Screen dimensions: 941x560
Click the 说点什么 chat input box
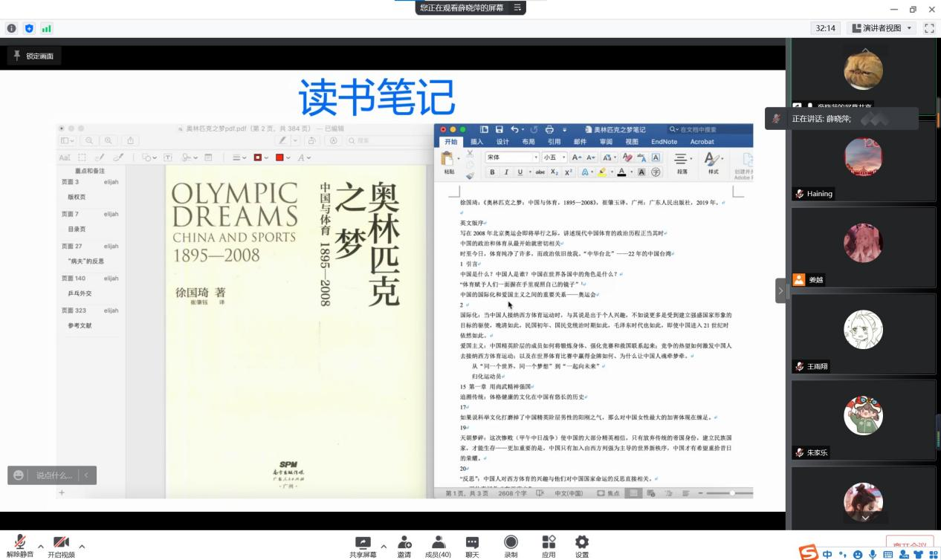(54, 475)
